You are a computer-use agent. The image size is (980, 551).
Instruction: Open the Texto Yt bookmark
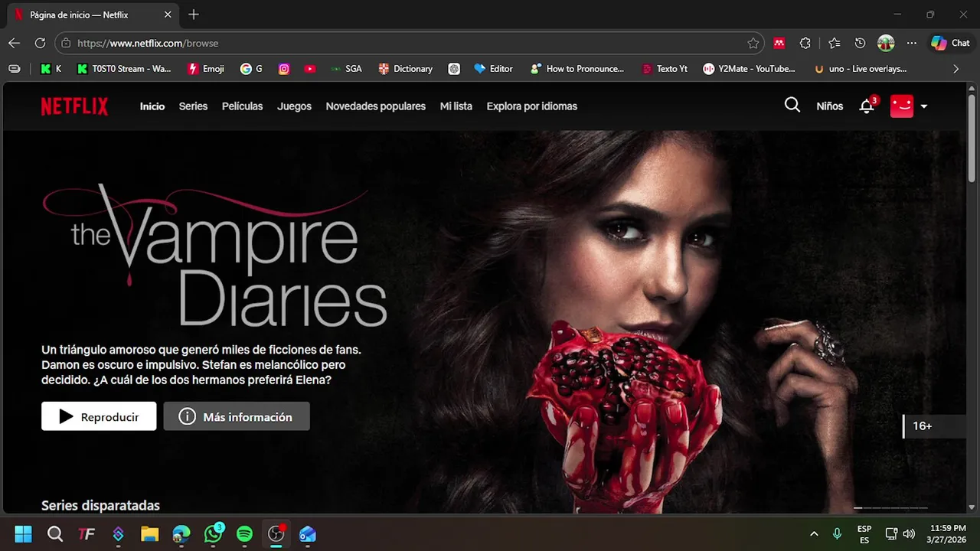coord(665,69)
